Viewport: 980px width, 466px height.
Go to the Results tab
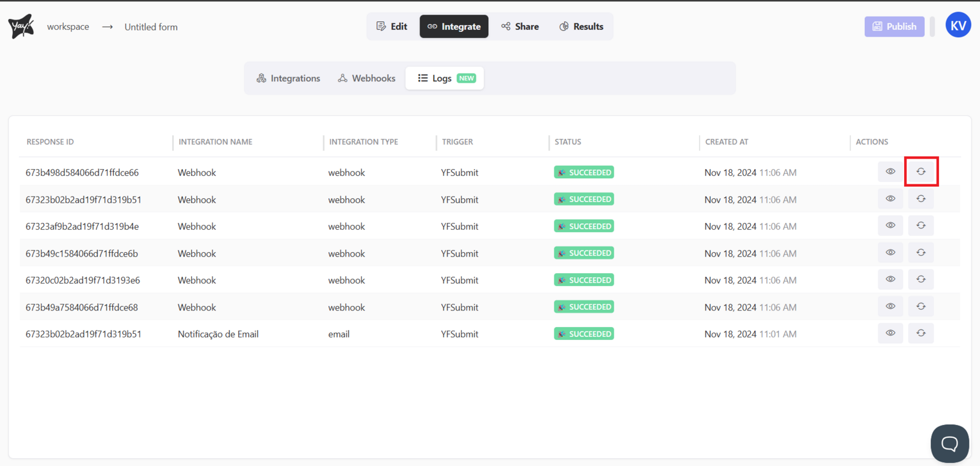click(581, 26)
